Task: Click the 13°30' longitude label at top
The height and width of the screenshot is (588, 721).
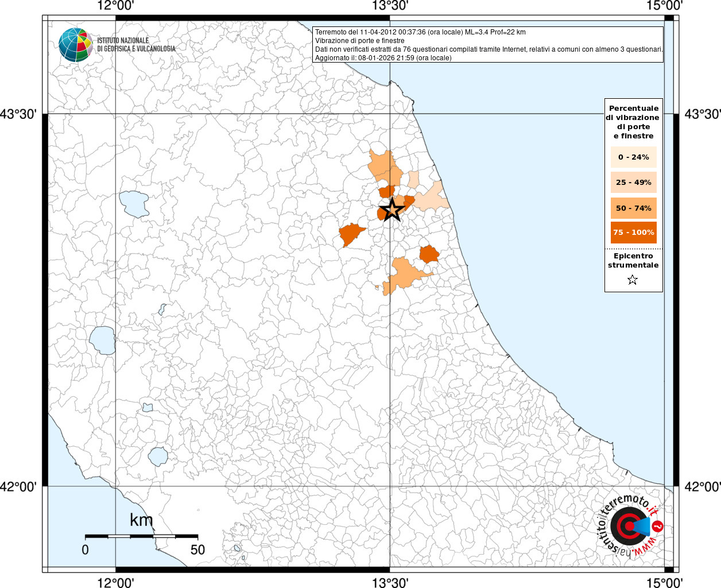Action: click(x=390, y=6)
